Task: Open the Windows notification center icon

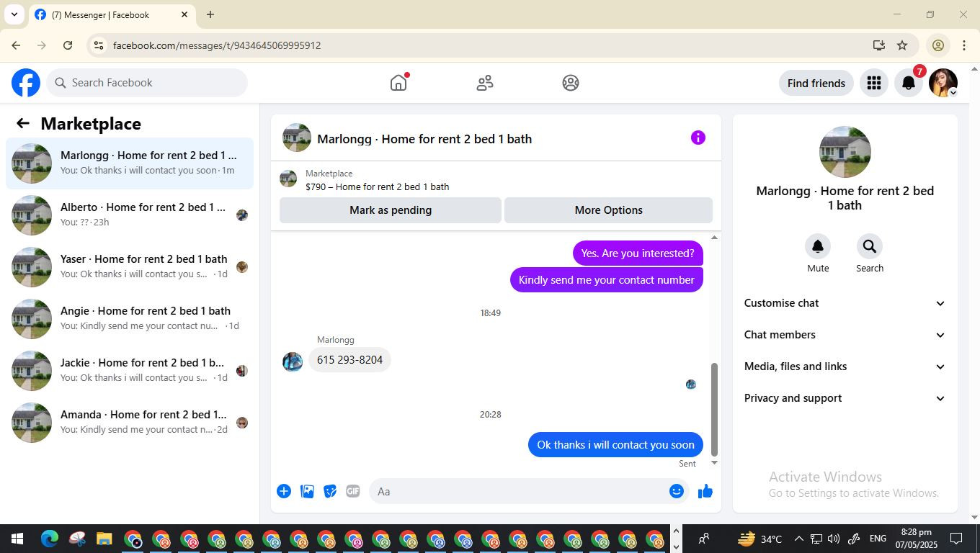Action: pos(956,539)
